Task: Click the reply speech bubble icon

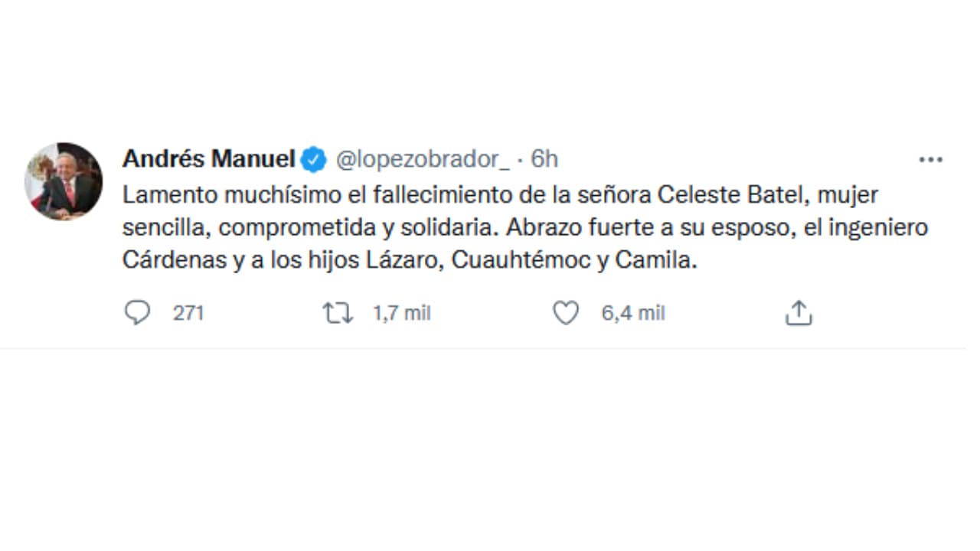Action: coord(138,312)
